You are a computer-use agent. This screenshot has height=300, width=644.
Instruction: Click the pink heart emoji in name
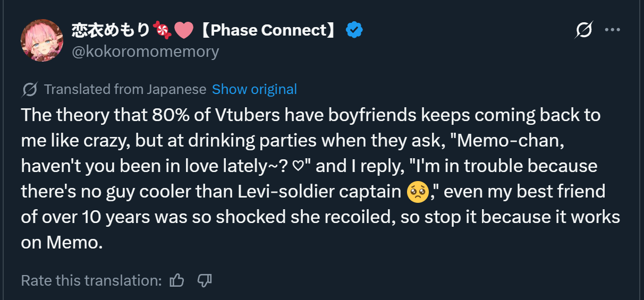click(x=184, y=30)
